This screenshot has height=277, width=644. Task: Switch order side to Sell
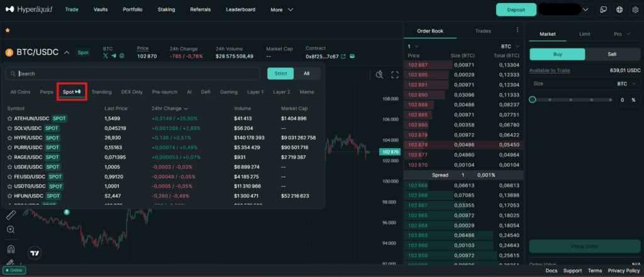(612, 54)
